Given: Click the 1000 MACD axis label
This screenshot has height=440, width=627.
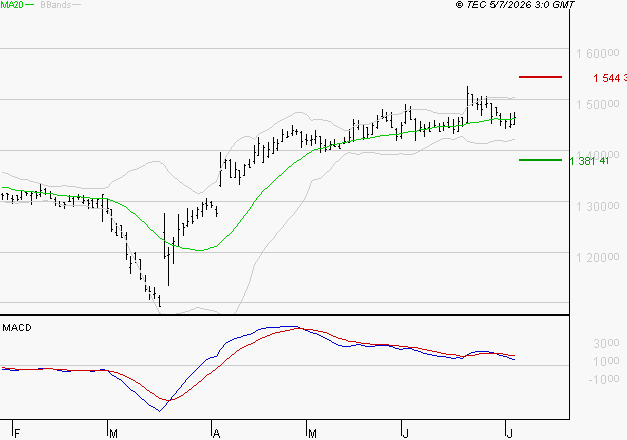Looking at the screenshot, I should (x=606, y=361).
